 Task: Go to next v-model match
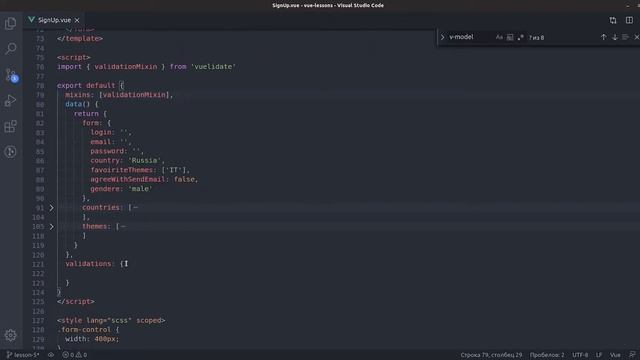pyautogui.click(x=614, y=37)
